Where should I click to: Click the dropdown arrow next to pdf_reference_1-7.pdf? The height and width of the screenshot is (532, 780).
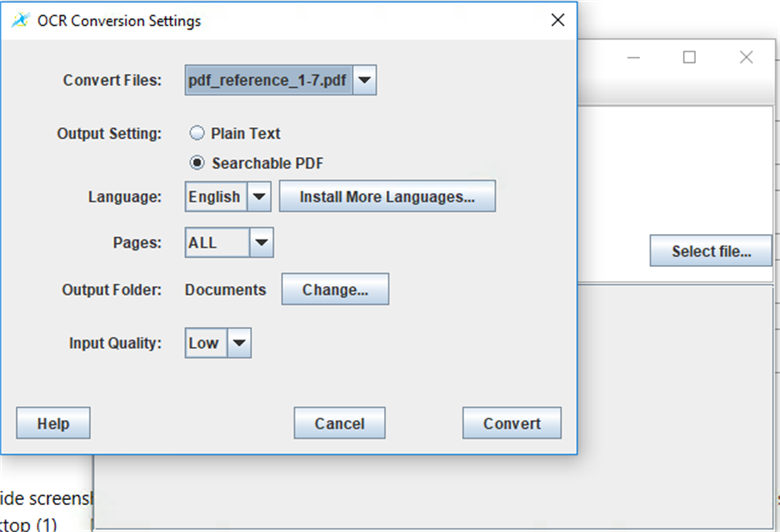coord(364,80)
